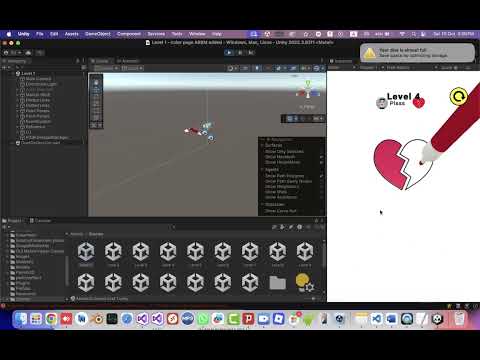This screenshot has width=480, height=360.
Task: Open Finder from the Dock
Action: coord(21,319)
